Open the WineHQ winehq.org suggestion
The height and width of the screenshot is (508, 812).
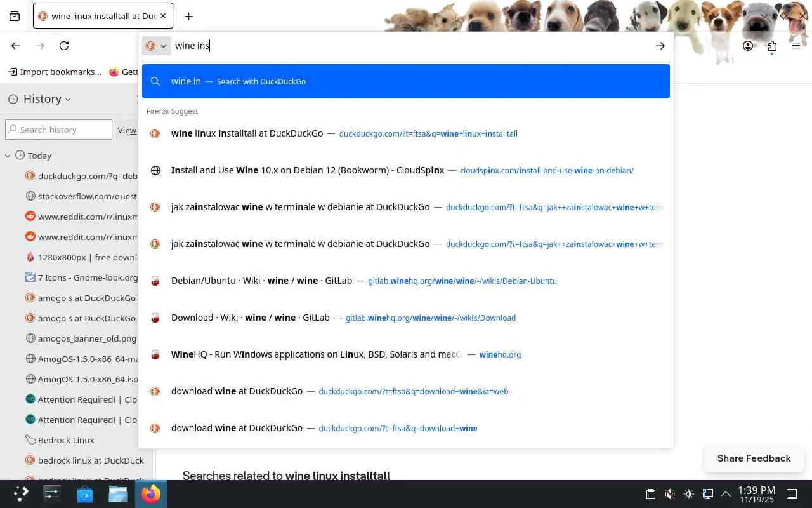click(x=406, y=354)
